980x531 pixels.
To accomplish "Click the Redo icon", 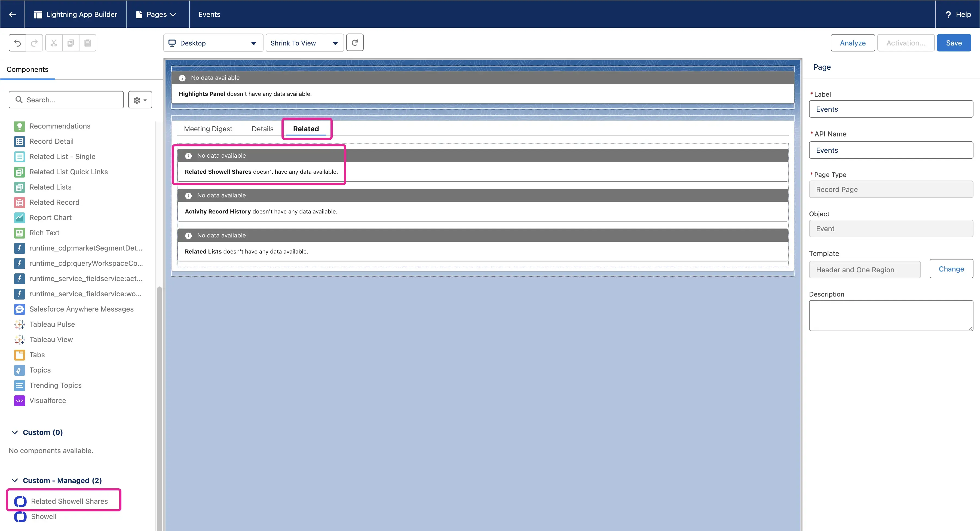I will pos(34,43).
